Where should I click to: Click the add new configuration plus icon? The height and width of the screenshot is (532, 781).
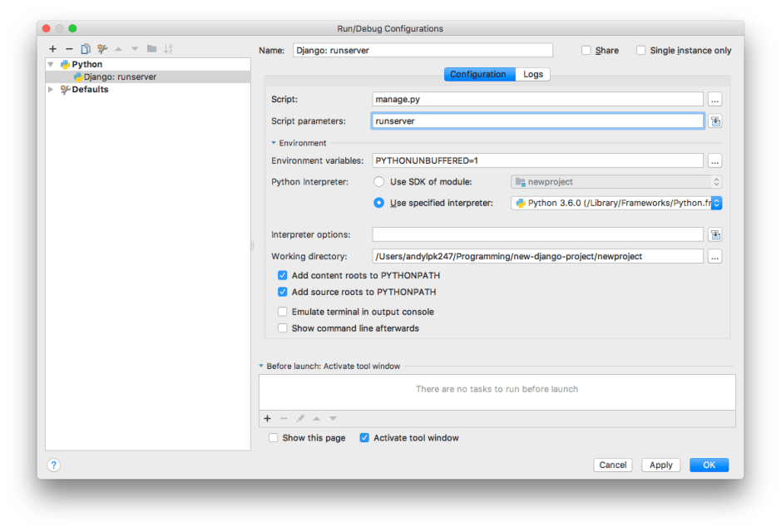(52, 49)
